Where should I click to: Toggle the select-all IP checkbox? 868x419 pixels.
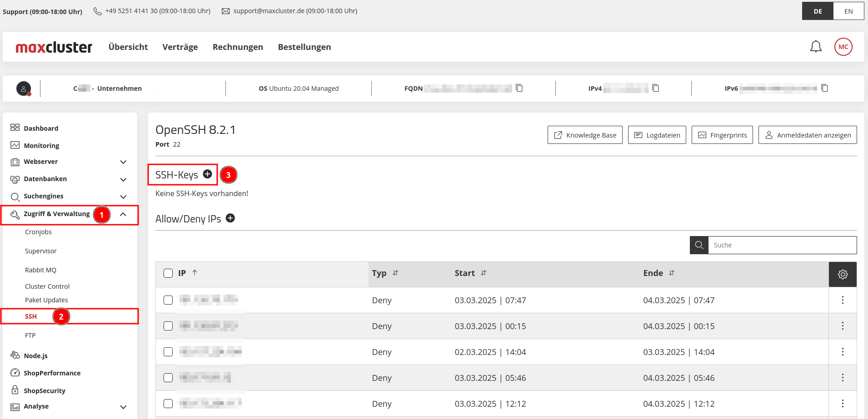pos(168,273)
